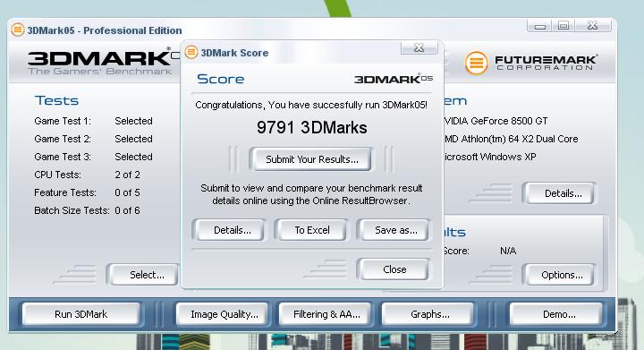Close the 3DMark Score dialog with X
This screenshot has width=644, height=350.
click(x=419, y=47)
